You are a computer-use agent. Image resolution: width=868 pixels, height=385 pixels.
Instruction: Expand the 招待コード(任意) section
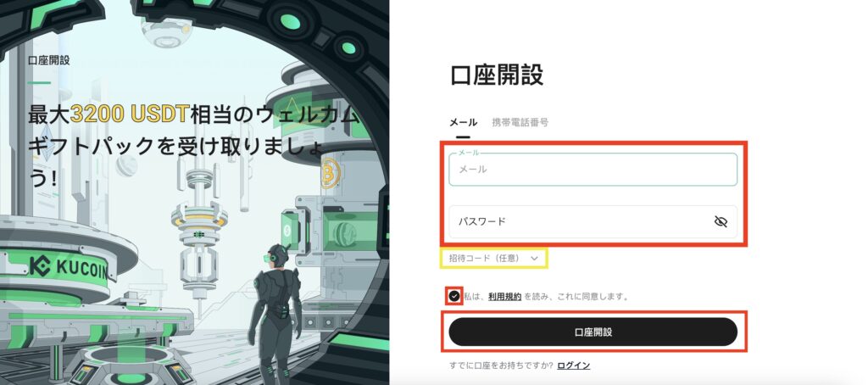coord(494,258)
